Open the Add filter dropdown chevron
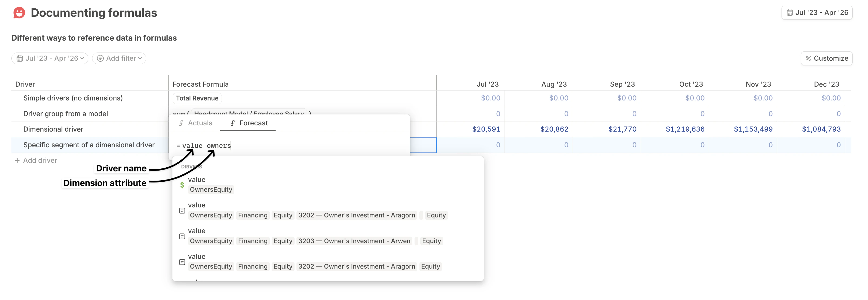This screenshot has width=868, height=300. 140,58
